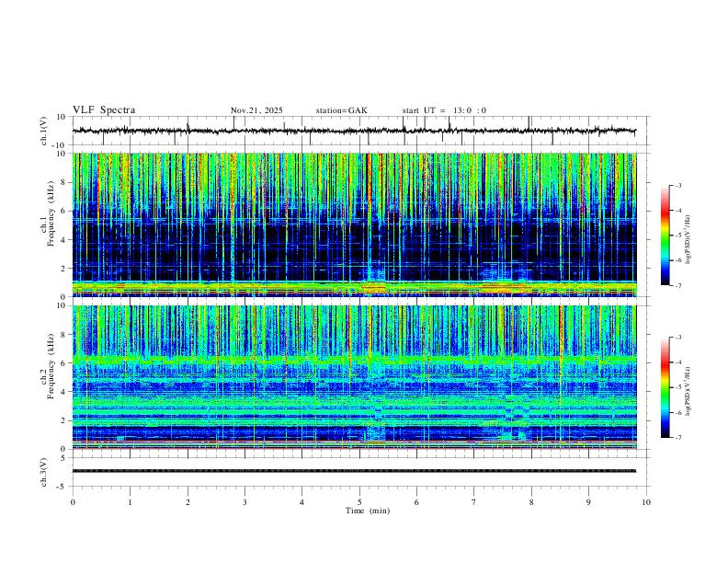
Task: Click the 'ch.1(V)' waveform axis label
Action: pyautogui.click(x=44, y=131)
